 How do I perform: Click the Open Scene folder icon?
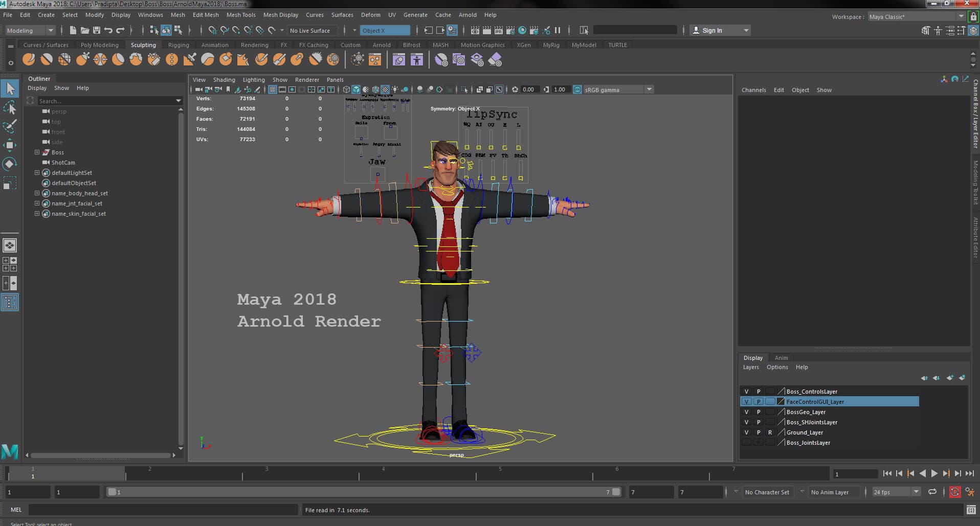(85, 30)
